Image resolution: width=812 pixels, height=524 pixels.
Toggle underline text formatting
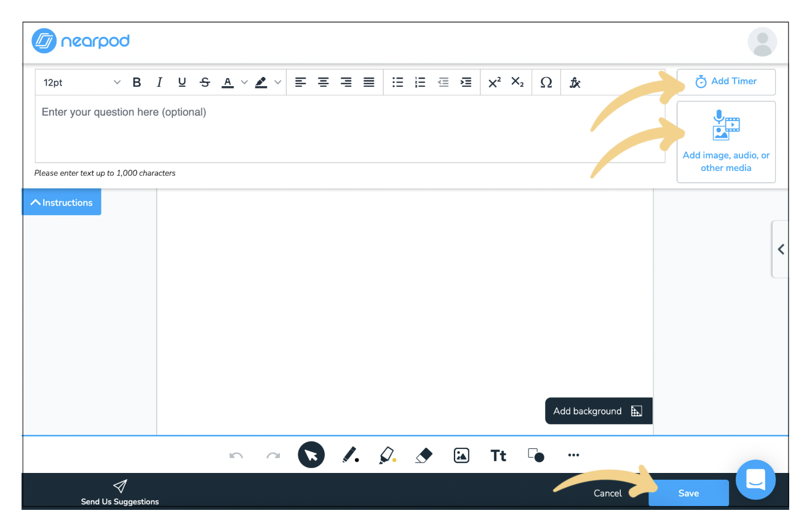182,82
